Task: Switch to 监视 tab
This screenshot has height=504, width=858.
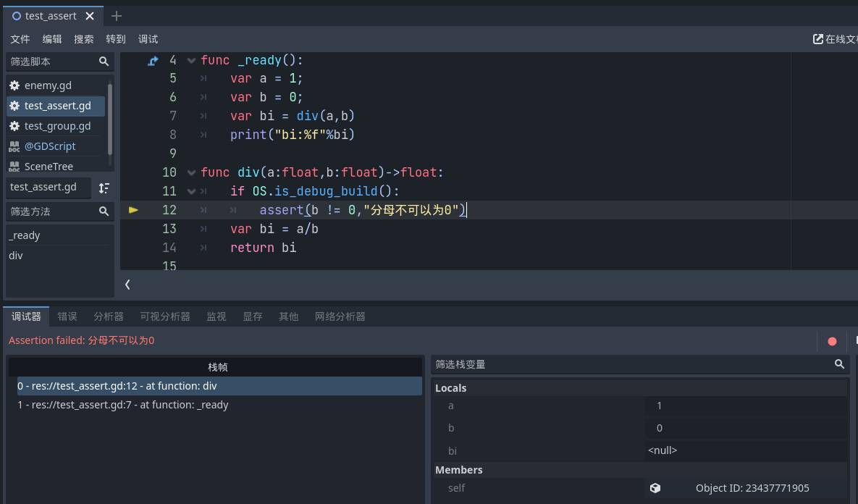Action: 216,316
